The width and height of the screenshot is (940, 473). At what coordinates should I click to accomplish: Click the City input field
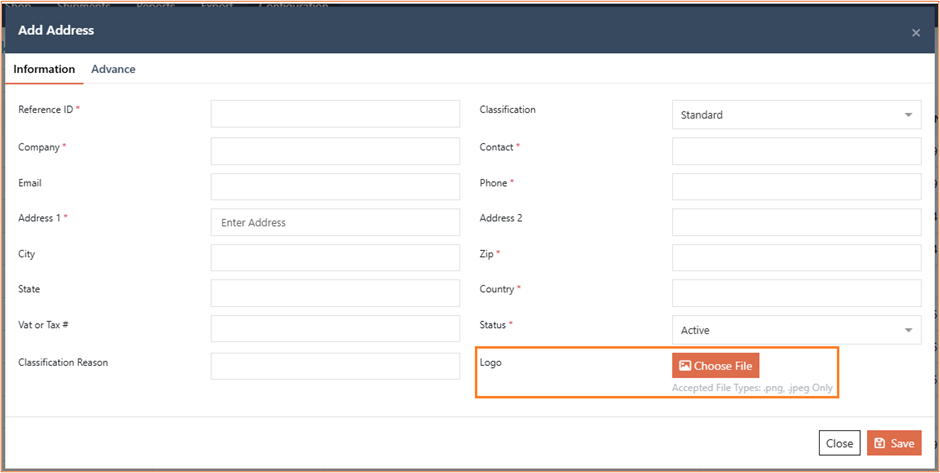coord(335,258)
